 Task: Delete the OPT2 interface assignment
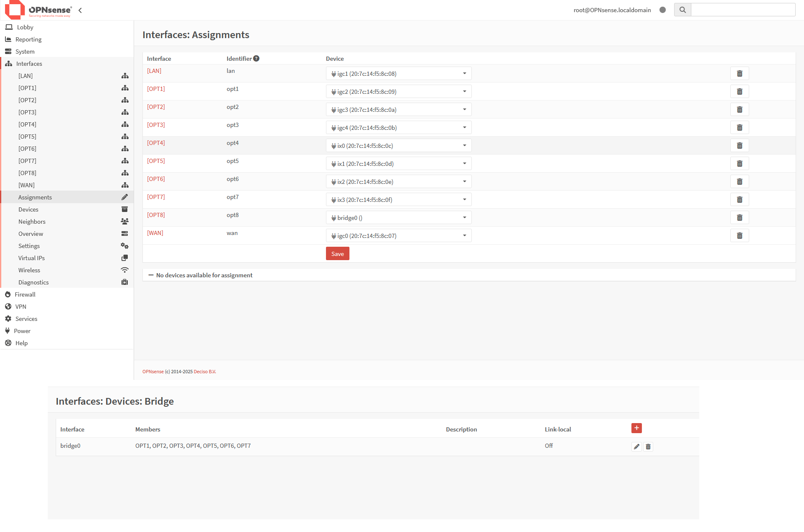pos(739,110)
